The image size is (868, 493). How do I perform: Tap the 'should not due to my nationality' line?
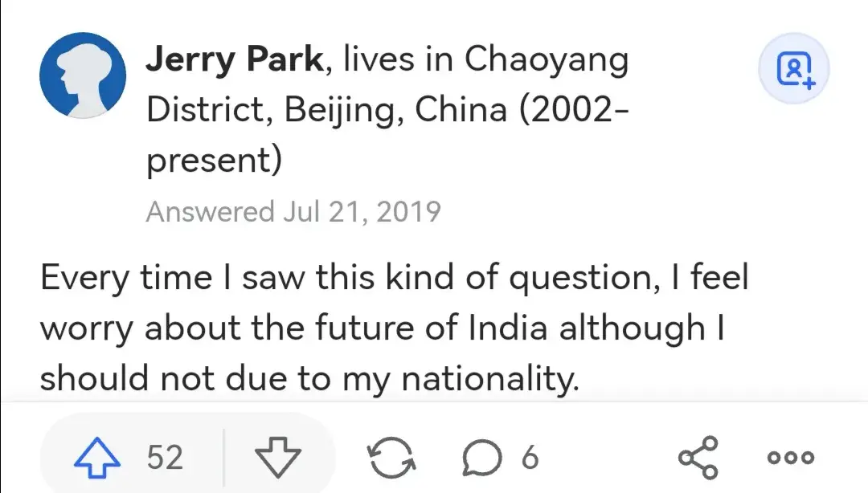point(310,379)
